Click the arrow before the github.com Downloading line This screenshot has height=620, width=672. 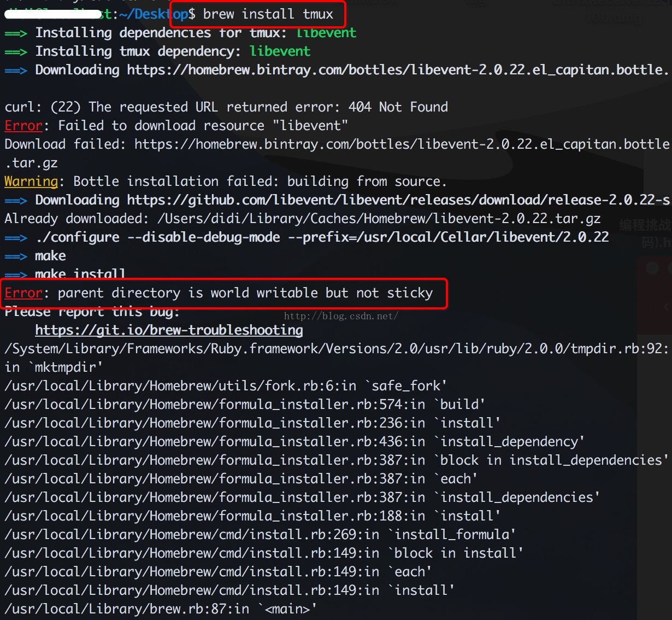click(x=15, y=201)
